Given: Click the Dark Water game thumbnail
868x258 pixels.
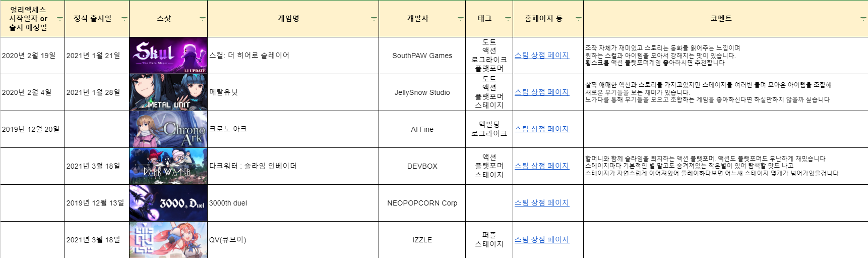Looking at the screenshot, I should [168, 166].
